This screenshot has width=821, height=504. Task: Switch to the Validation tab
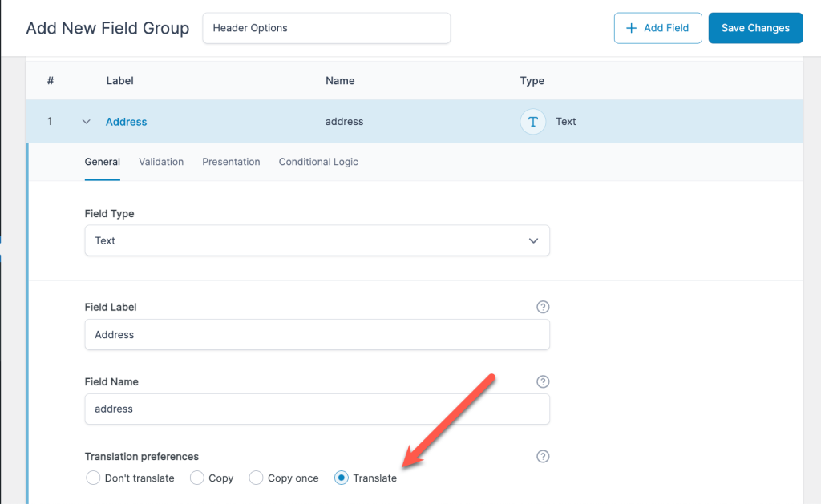point(160,162)
